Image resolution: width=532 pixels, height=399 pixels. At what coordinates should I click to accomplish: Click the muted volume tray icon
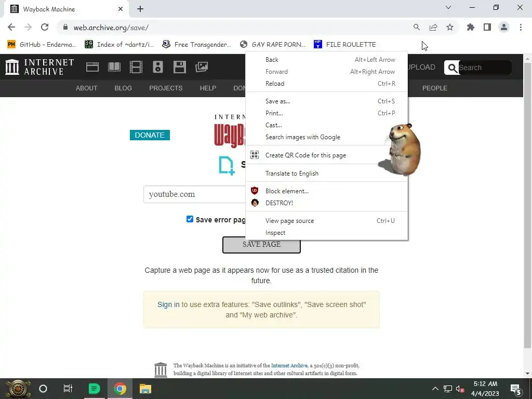460,389
